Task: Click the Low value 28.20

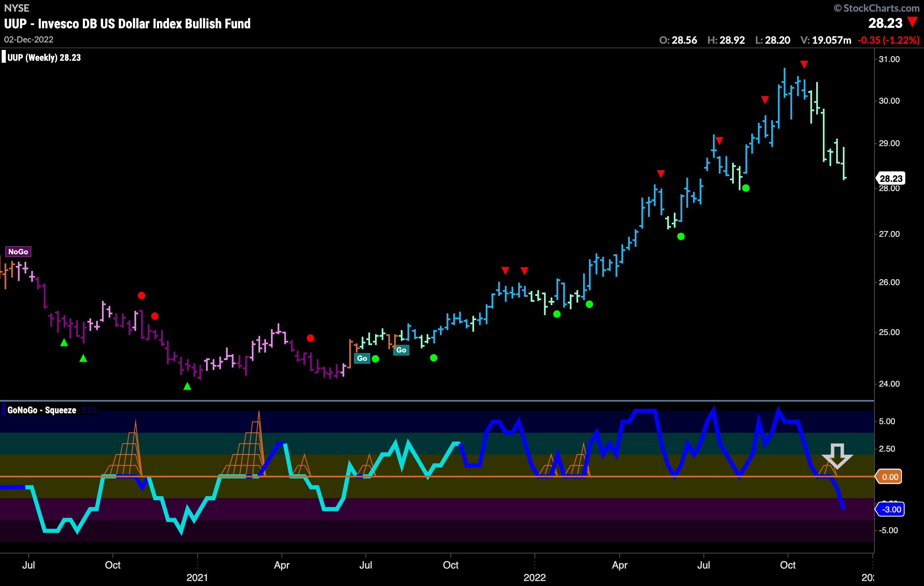Action: click(777, 40)
